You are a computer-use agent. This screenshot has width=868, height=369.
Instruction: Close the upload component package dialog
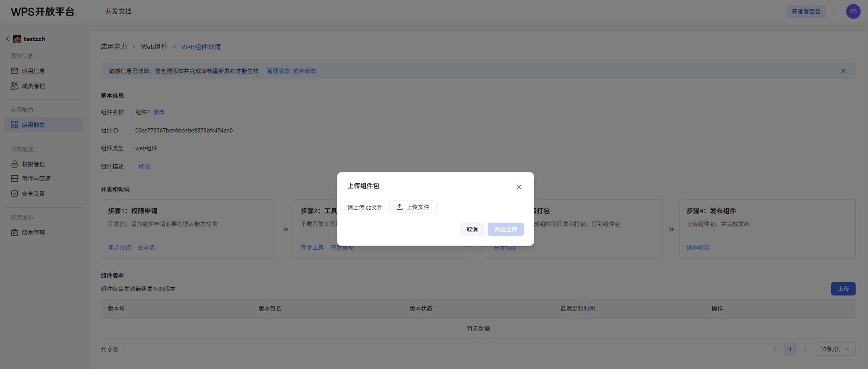[x=519, y=187]
